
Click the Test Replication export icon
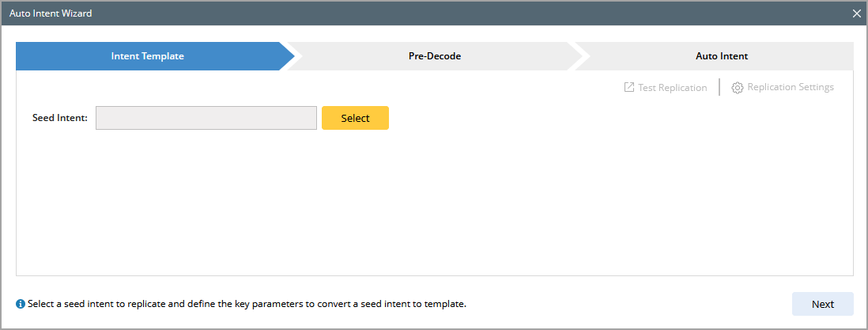coord(629,88)
